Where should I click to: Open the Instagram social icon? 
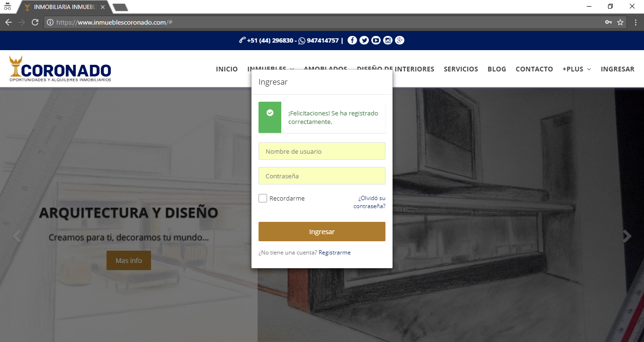pos(388,40)
